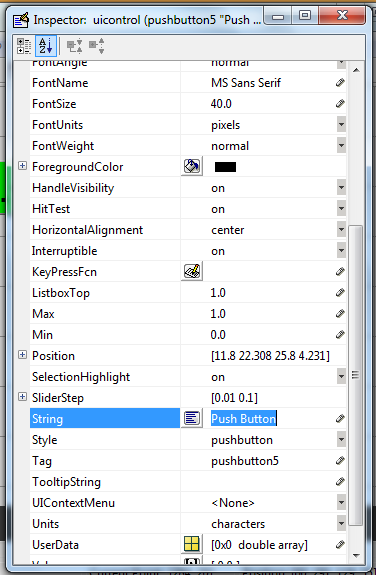The image size is (376, 575).
Task: Switch to categorized property view icon
Action: point(24,46)
